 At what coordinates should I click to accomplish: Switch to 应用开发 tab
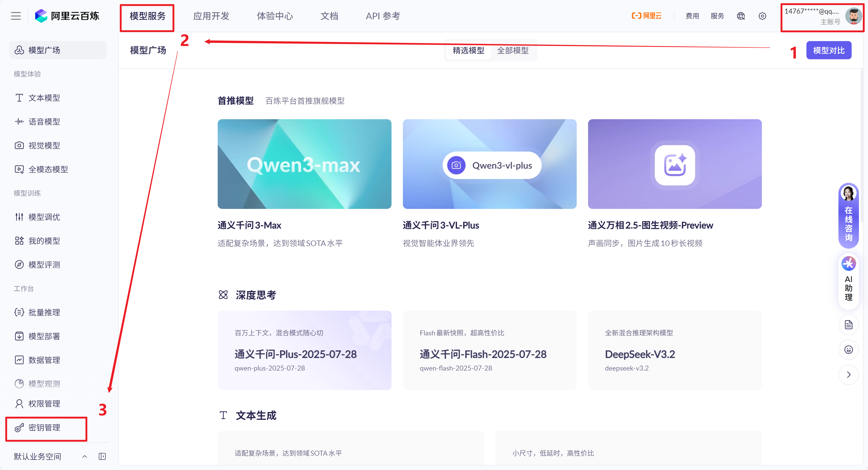click(211, 16)
